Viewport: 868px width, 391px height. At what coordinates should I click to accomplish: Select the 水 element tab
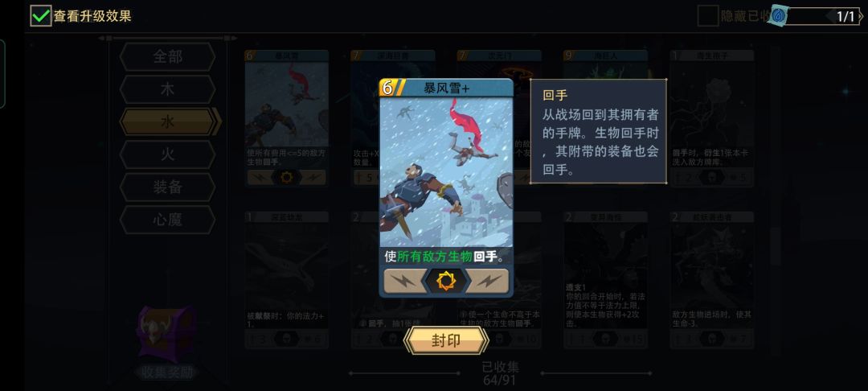[x=168, y=121]
